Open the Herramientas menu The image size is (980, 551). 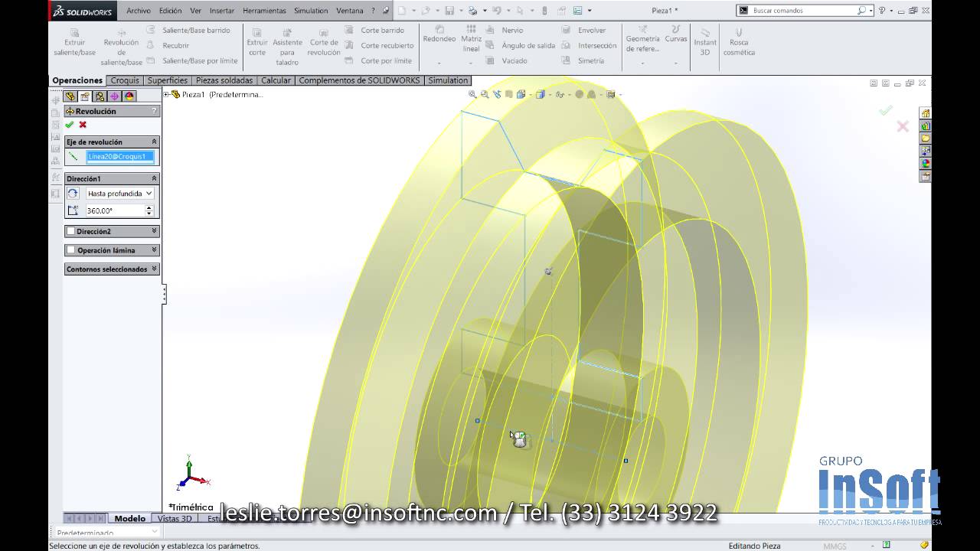[264, 11]
